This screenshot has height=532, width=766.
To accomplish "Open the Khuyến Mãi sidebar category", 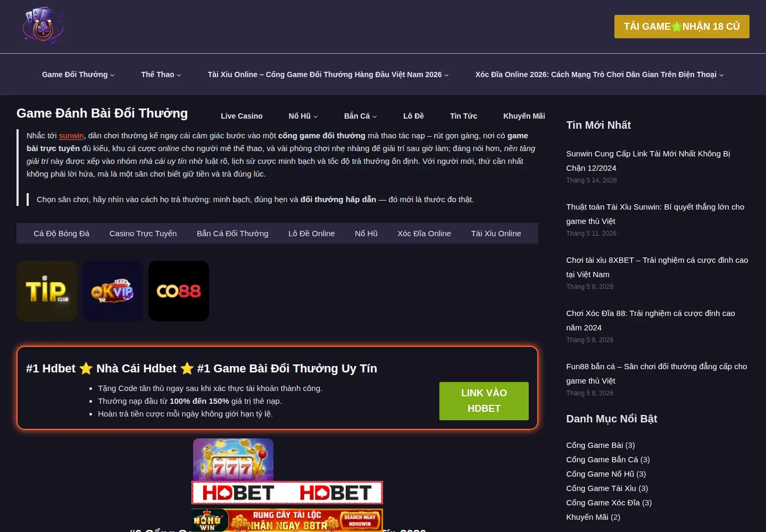I will pyautogui.click(x=587, y=517).
